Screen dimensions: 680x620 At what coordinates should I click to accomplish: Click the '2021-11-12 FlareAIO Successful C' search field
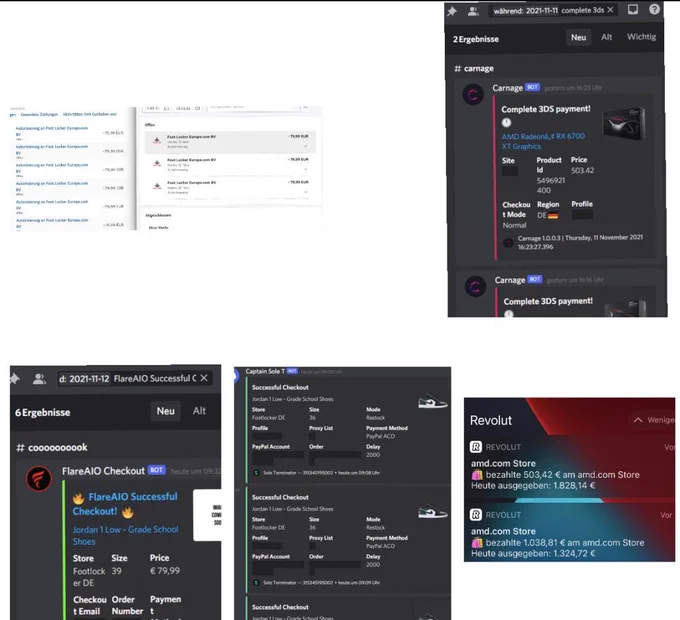click(134, 379)
